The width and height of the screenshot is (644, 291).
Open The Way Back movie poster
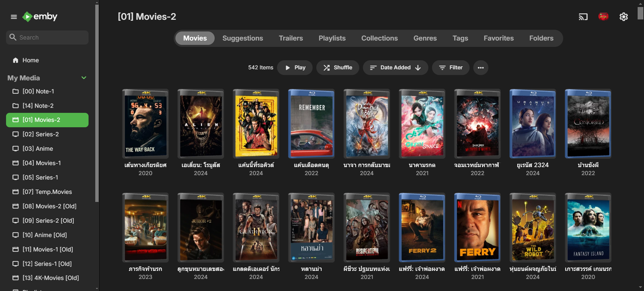click(145, 124)
